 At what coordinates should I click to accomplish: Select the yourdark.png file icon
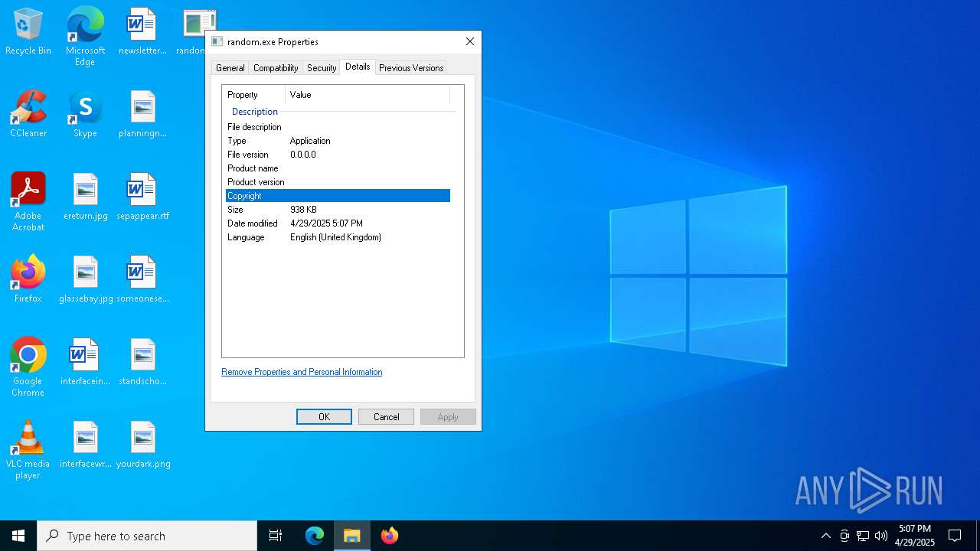[x=143, y=445]
